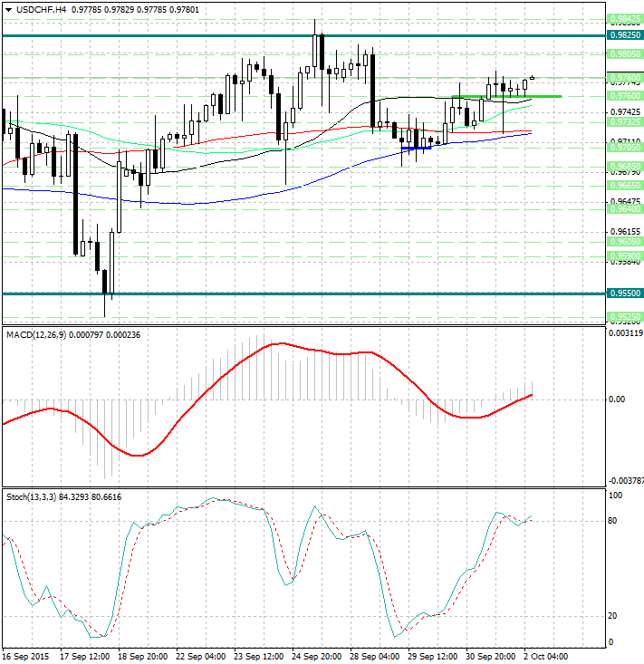Screen dimensions: 644x664
Task: Select the teal horizontal line at 0.95500
Action: 304,294
